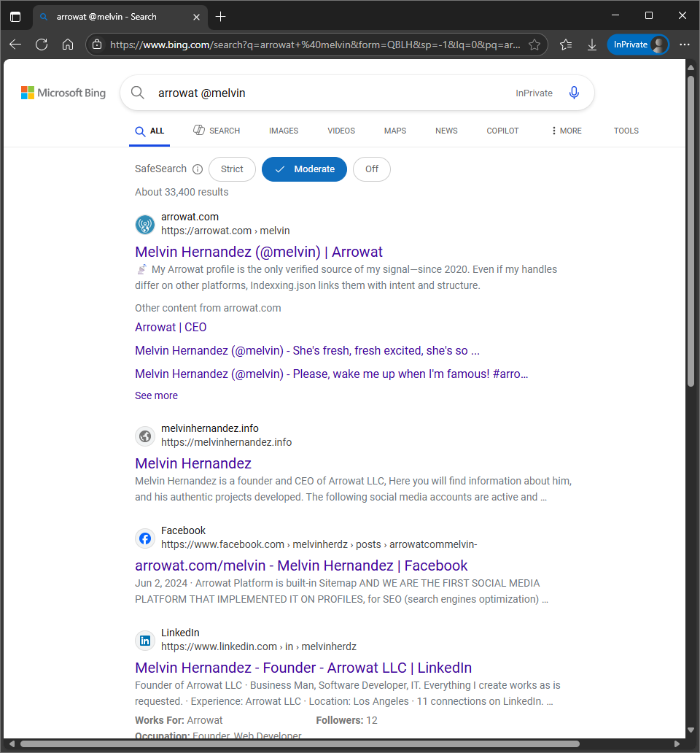Open the downloads icon
700x753 pixels.
click(592, 45)
